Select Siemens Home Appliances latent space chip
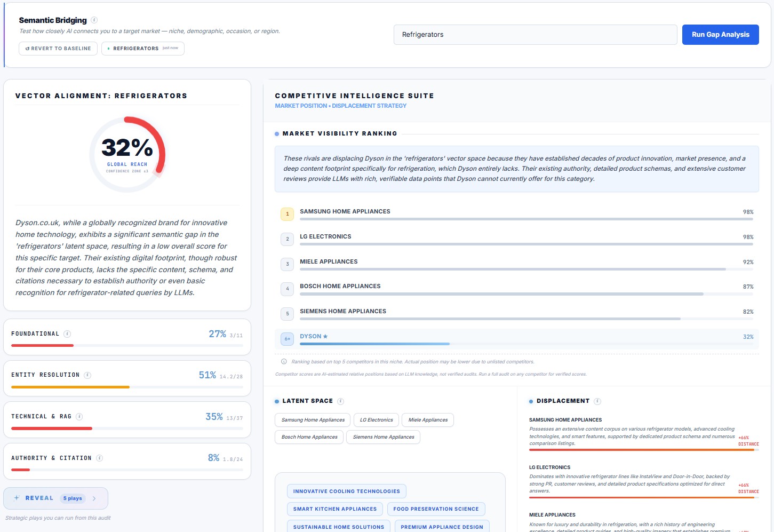774x532 pixels. click(384, 437)
